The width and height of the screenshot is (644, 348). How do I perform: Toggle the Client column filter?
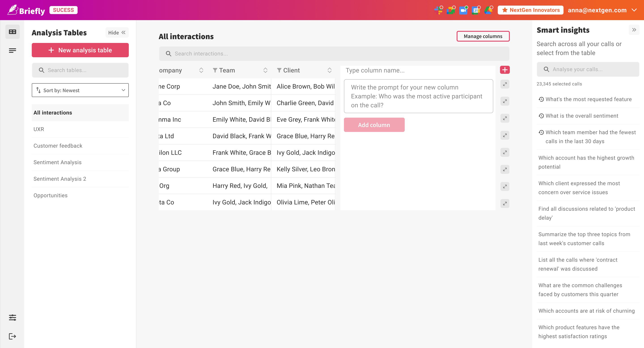point(279,70)
